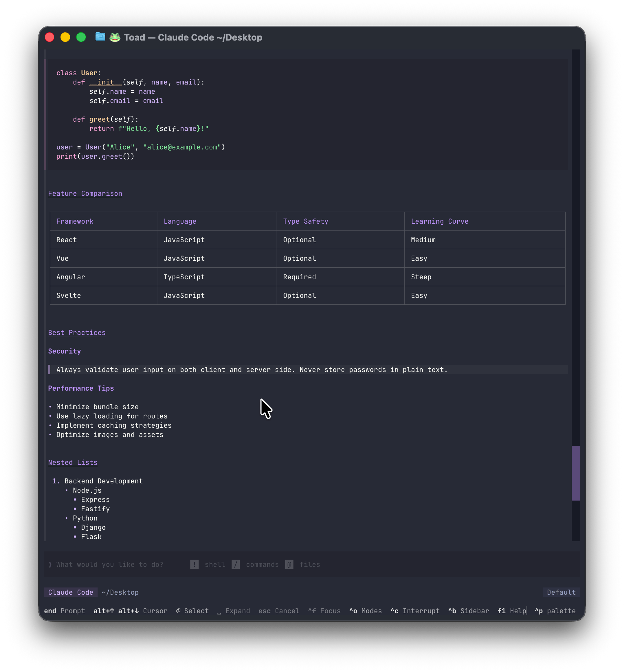The height and width of the screenshot is (672, 624).
Task: Click the Feature Comparison heading link
Action: click(x=85, y=193)
